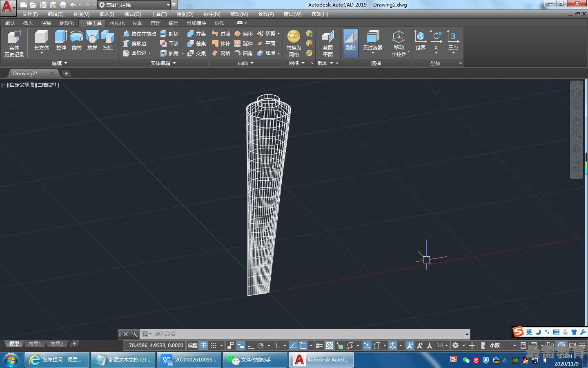Viewport: 588px width, 368px height.
Task: Switch to the 布局1 layout tab
Action: point(35,344)
